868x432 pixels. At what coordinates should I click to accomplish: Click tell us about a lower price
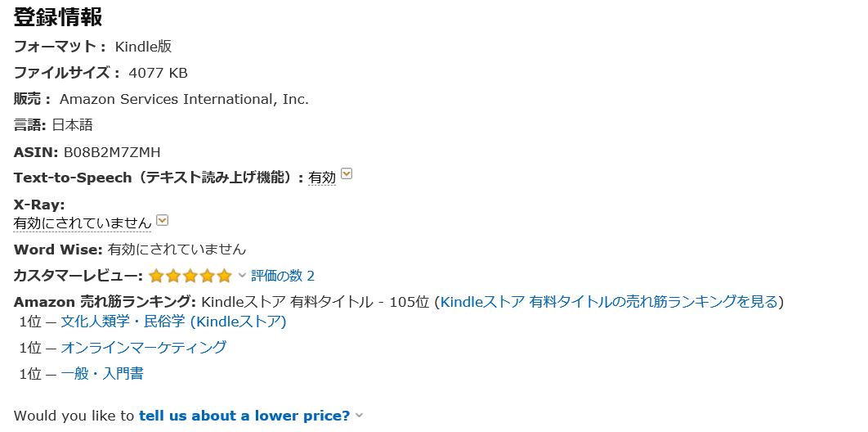pyautogui.click(x=244, y=416)
